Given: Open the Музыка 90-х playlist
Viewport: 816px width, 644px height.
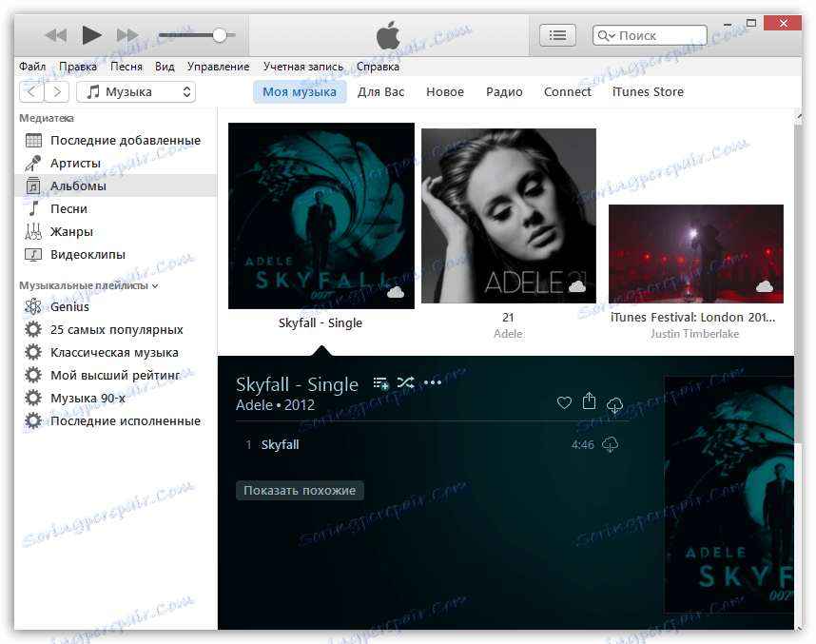Looking at the screenshot, I should tap(115, 399).
